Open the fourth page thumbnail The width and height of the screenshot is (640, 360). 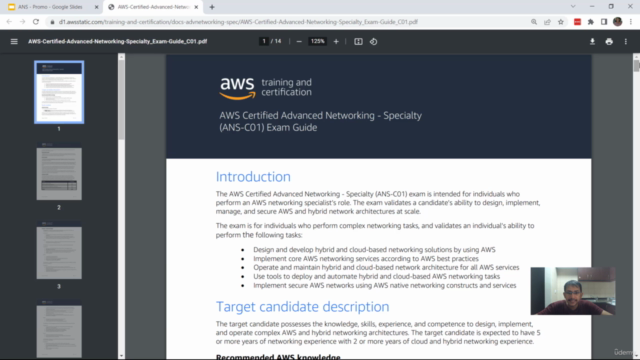coord(59,329)
